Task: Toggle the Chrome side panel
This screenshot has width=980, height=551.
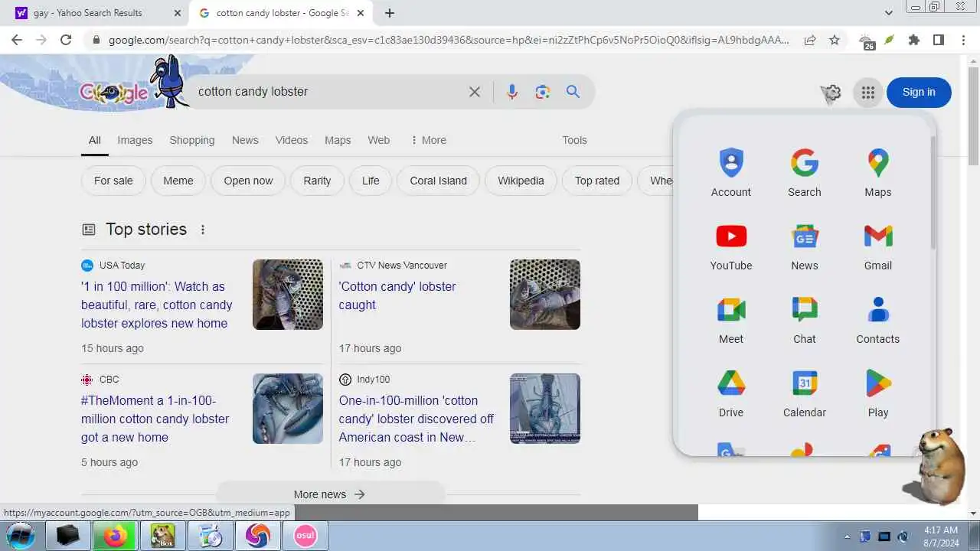Action: 939,40
